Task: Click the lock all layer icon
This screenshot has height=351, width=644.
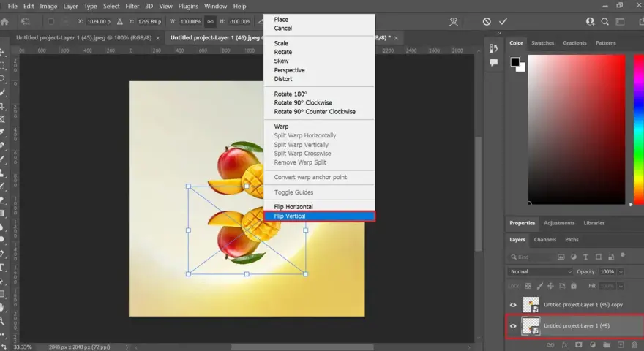Action: click(x=574, y=286)
